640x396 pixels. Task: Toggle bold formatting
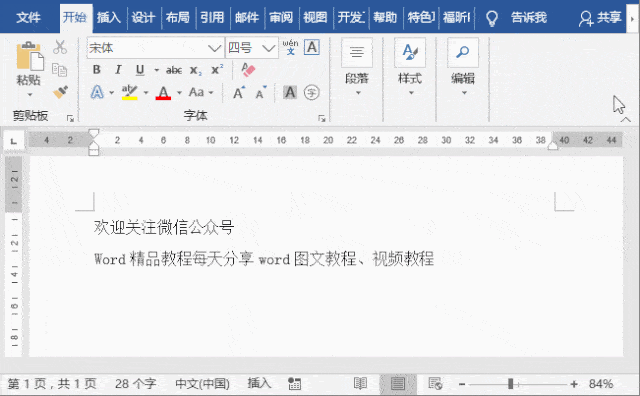(x=97, y=70)
